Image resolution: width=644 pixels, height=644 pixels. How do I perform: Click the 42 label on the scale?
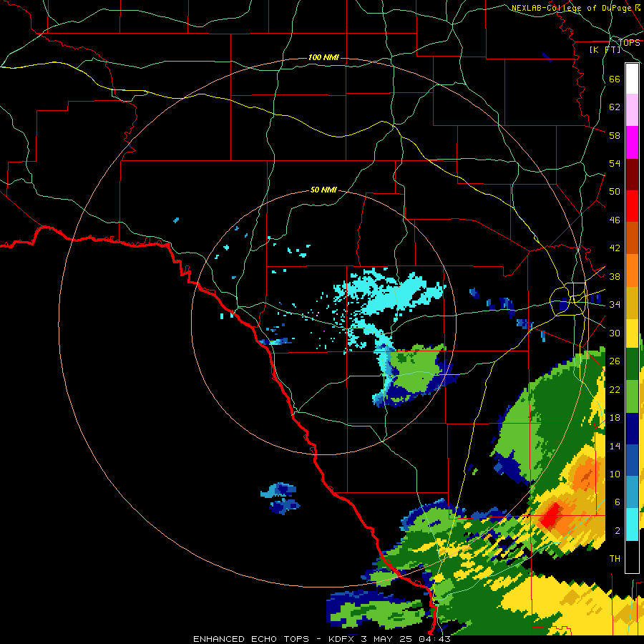pos(615,248)
